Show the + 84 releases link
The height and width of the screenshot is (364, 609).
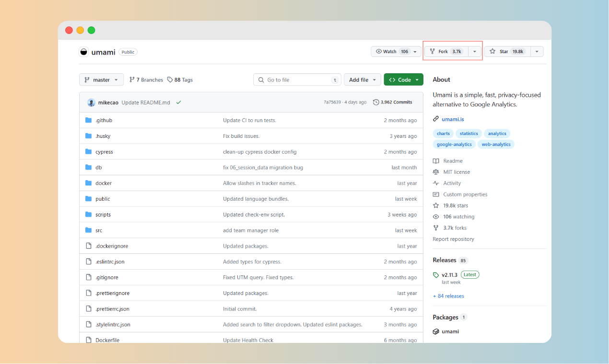448,296
